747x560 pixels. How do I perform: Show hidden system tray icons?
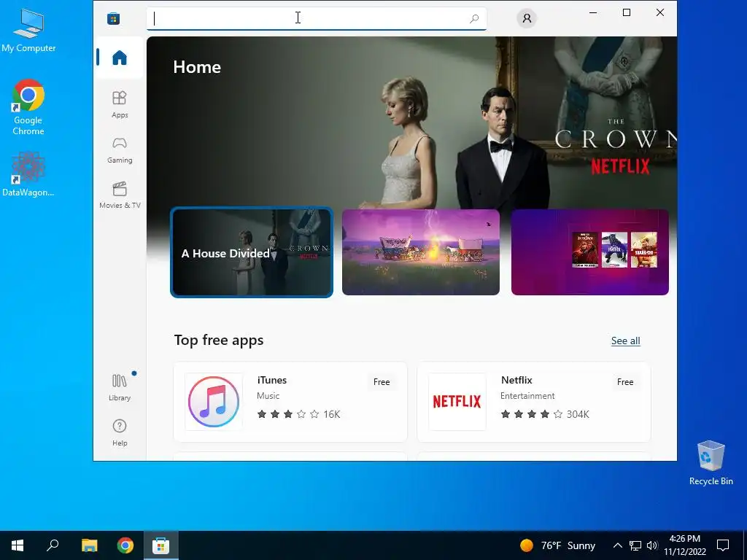tap(617, 545)
